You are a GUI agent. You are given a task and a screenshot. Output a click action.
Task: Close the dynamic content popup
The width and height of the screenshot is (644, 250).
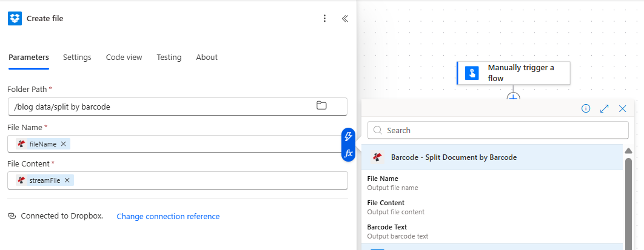click(622, 108)
